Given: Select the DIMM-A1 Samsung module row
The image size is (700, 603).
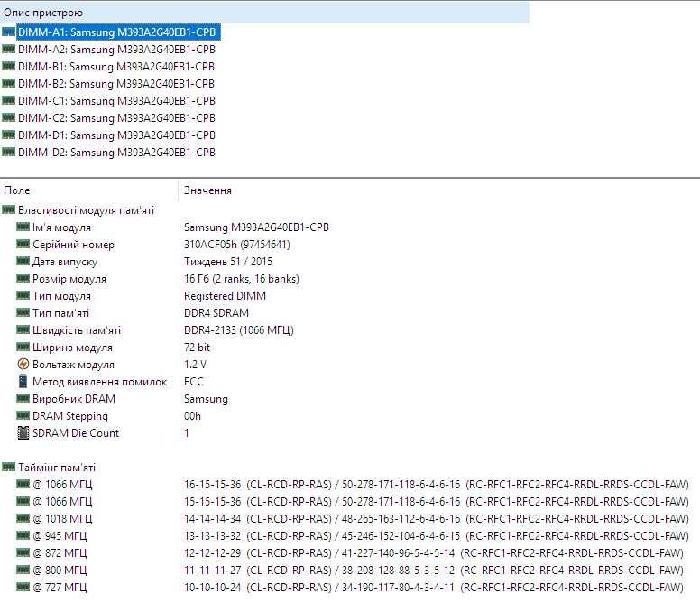Looking at the screenshot, I should (x=117, y=32).
